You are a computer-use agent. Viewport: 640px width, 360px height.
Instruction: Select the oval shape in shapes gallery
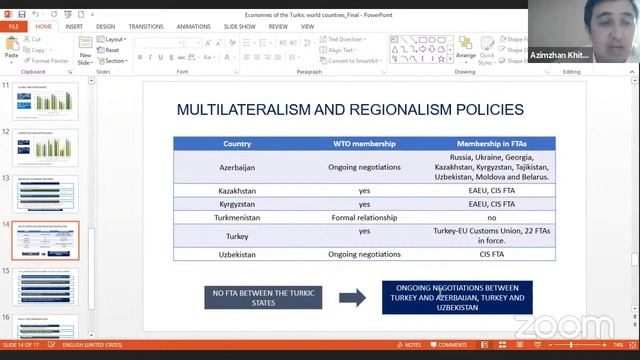[432, 40]
